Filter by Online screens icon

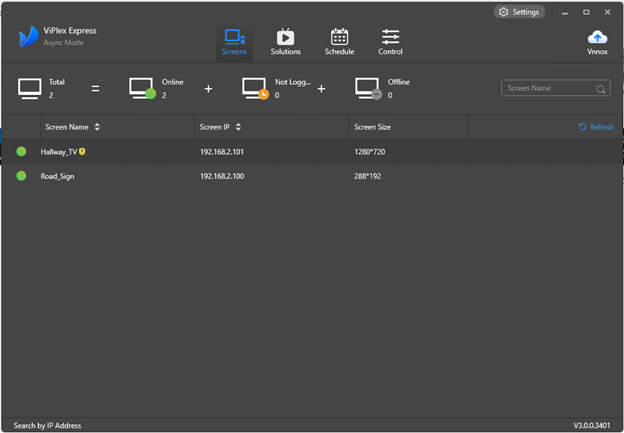click(x=143, y=88)
